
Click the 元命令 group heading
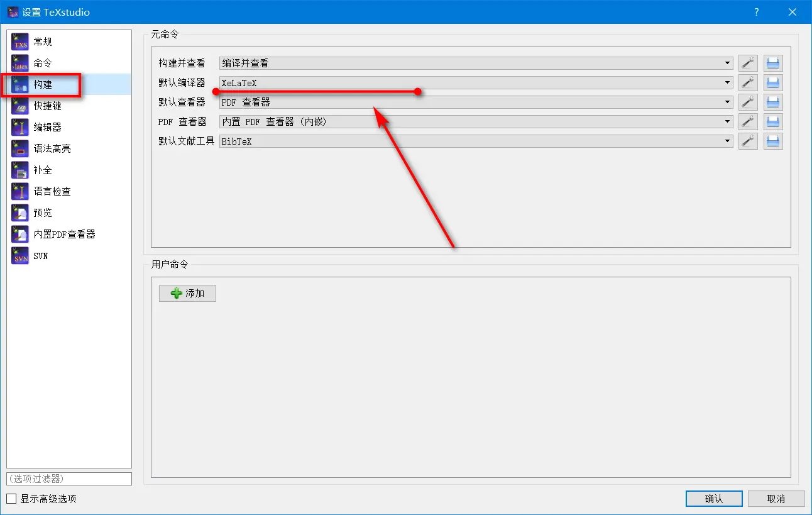165,34
